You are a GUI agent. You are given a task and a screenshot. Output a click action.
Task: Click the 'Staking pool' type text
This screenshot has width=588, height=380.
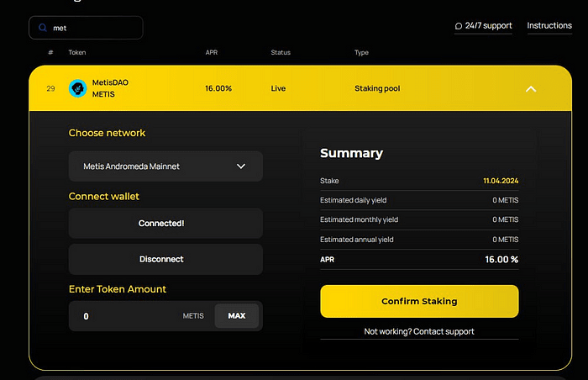click(377, 88)
